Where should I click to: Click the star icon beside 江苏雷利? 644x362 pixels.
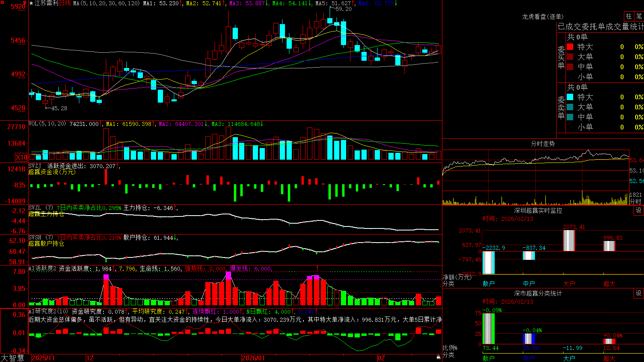pyautogui.click(x=31, y=3)
